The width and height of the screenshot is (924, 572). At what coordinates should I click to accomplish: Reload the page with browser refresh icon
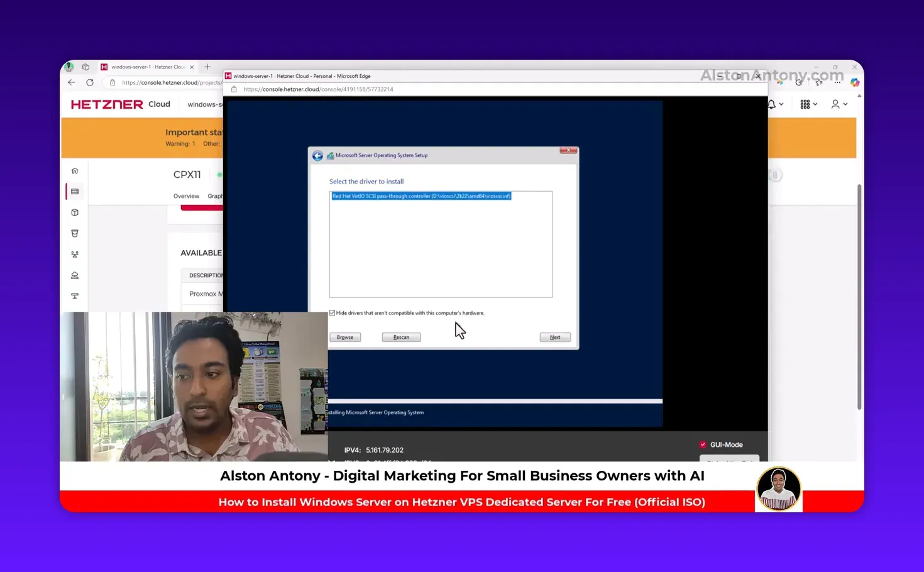(x=90, y=82)
